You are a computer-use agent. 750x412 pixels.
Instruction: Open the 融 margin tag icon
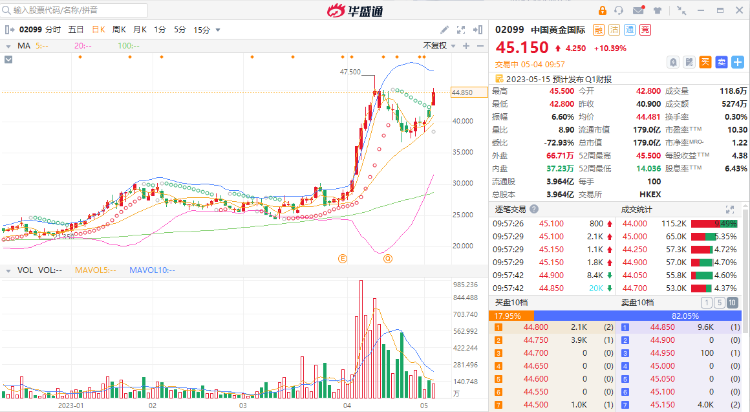pyautogui.click(x=598, y=30)
